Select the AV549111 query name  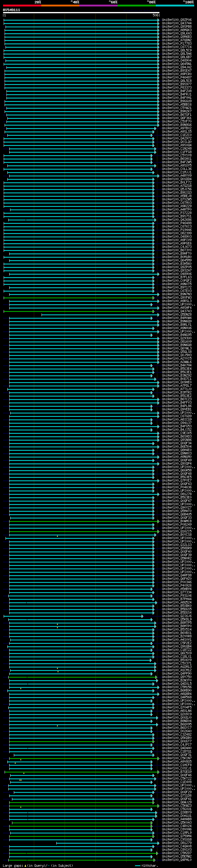pyautogui.click(x=11, y=10)
